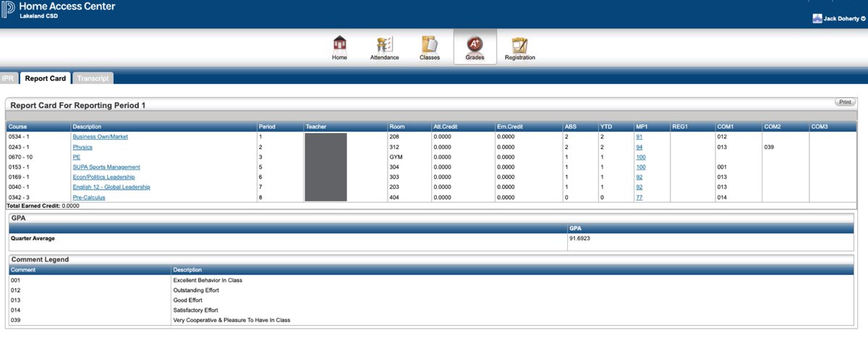Viewport: 868px width, 362px height.
Task: Click the course code 0534 - 1
Action: (19, 136)
